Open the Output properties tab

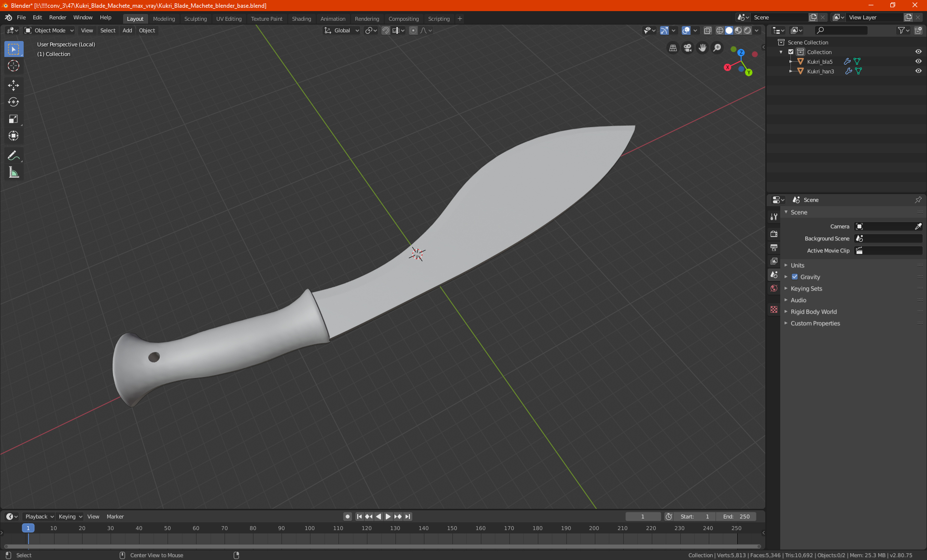tap(774, 248)
